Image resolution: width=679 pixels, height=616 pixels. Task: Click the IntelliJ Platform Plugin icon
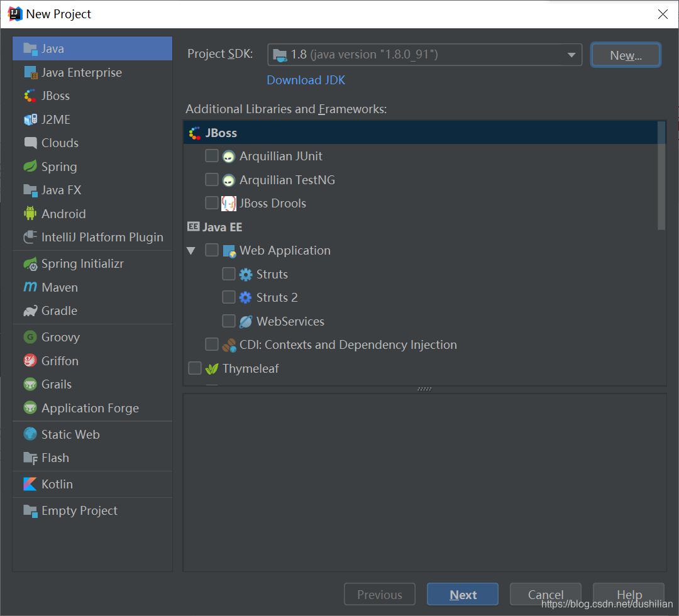tap(30, 237)
